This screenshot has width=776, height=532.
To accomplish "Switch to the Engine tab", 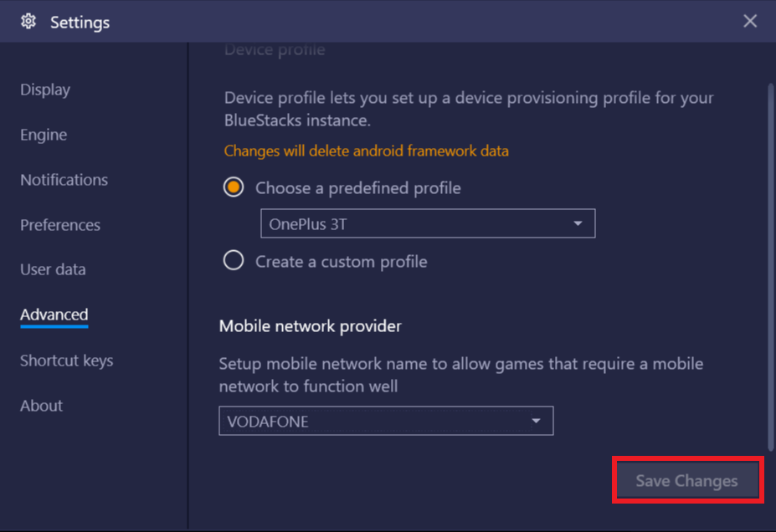I will (44, 135).
